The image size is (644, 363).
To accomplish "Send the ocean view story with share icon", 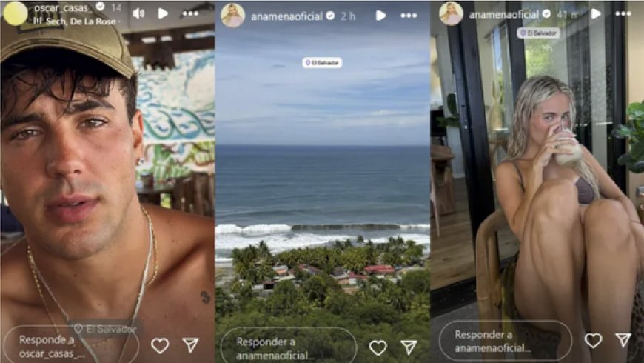I will (x=409, y=347).
